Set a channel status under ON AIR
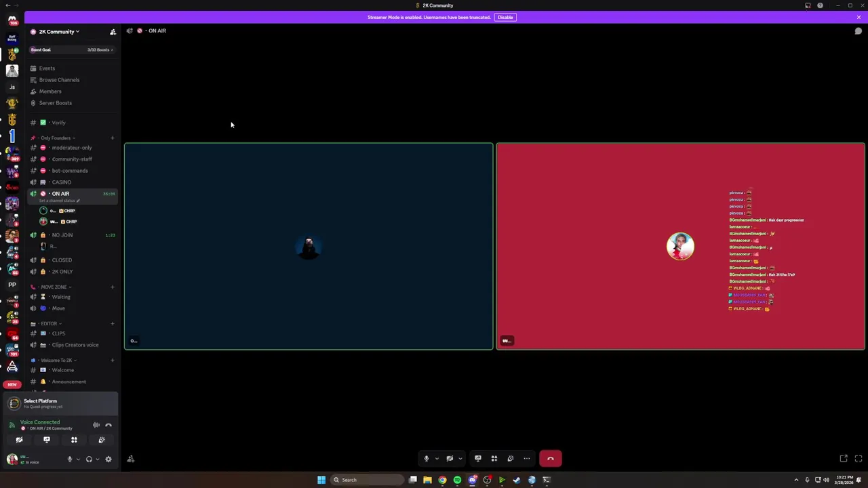Image resolution: width=868 pixels, height=488 pixels. tap(60, 201)
